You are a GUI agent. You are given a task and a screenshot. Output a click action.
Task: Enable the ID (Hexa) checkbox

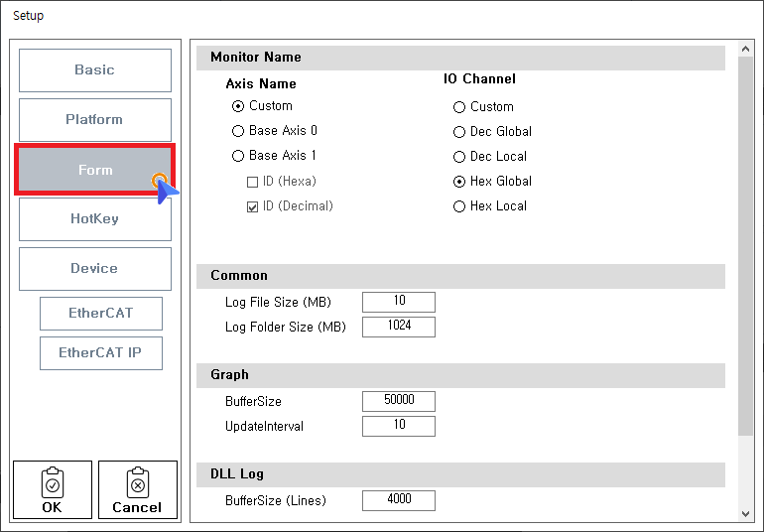252,182
